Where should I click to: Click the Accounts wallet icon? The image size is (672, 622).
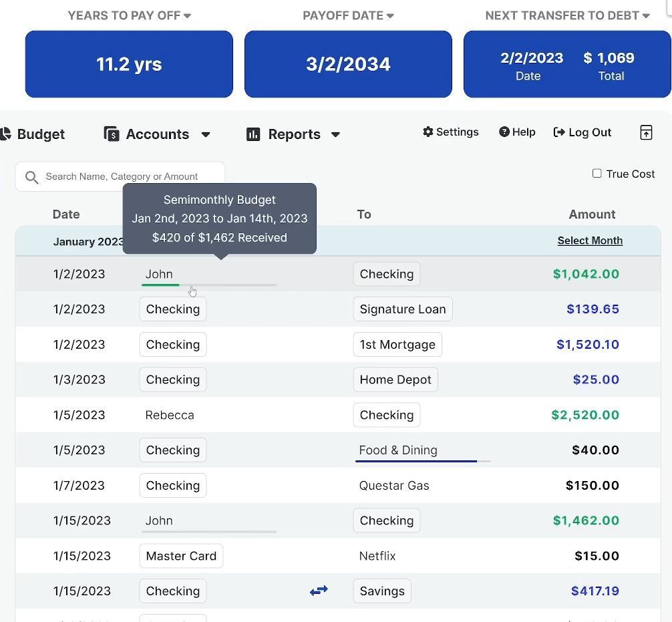coord(112,134)
